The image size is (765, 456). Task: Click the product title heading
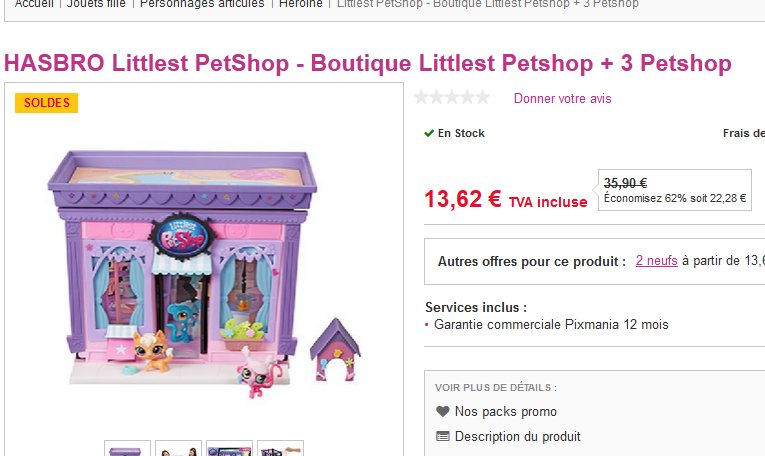pyautogui.click(x=368, y=63)
